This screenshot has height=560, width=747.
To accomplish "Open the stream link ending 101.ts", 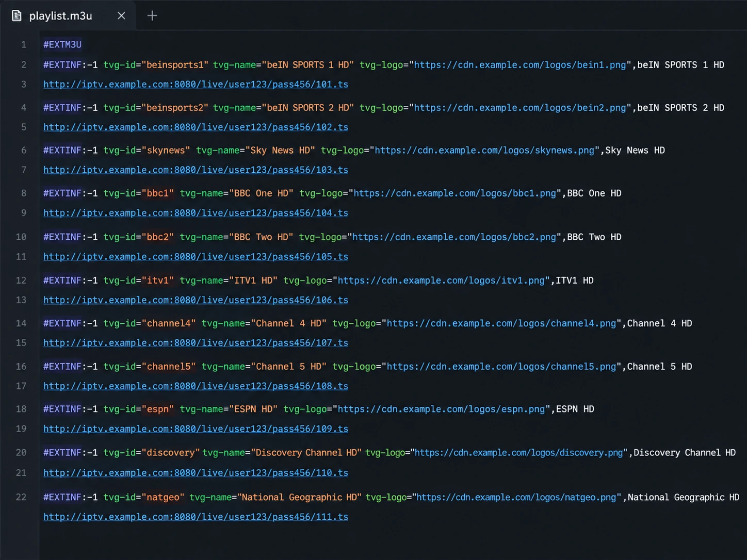I will (196, 84).
